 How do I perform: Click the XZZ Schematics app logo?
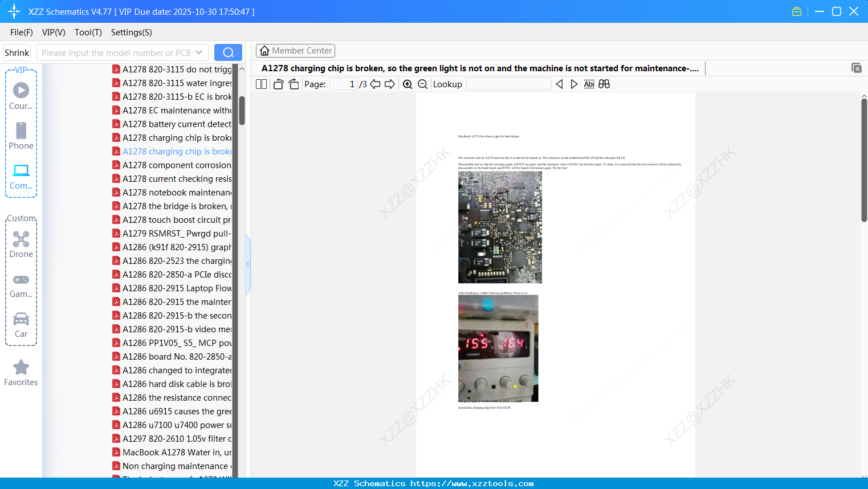tap(14, 11)
